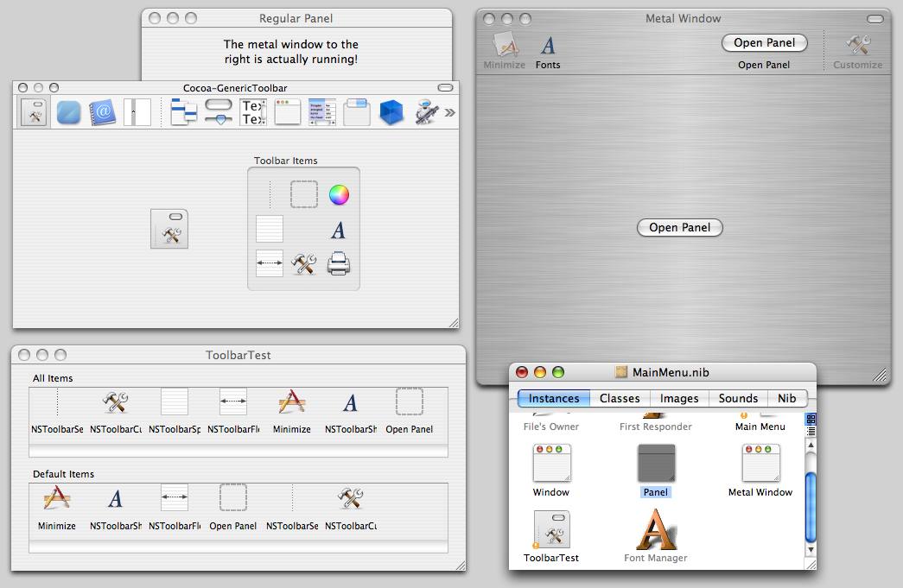This screenshot has height=588, width=903.
Task: Select the printer icon in Toolbar Items
Action: [x=339, y=263]
